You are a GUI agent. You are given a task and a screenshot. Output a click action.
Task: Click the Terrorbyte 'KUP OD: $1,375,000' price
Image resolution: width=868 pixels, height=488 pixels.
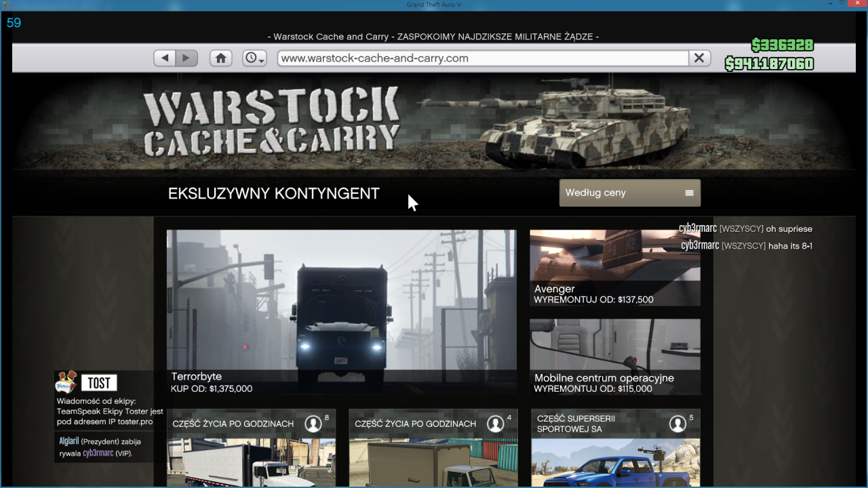pyautogui.click(x=212, y=389)
